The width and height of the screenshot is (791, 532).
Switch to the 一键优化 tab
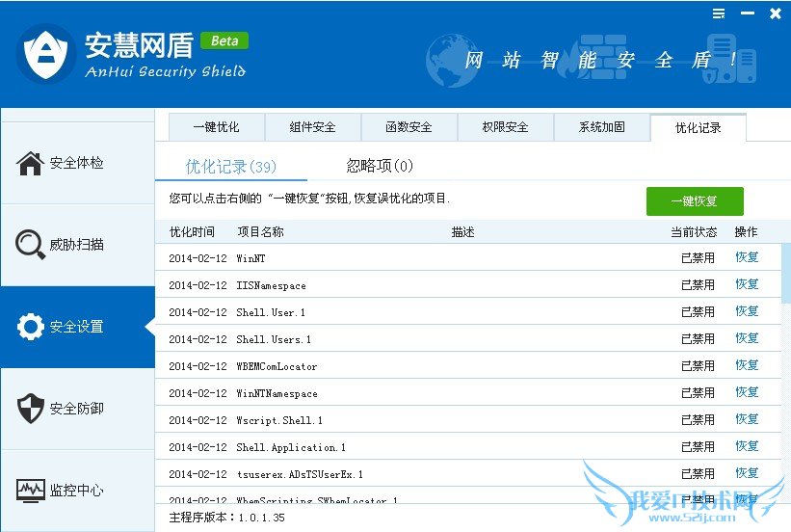pyautogui.click(x=216, y=127)
